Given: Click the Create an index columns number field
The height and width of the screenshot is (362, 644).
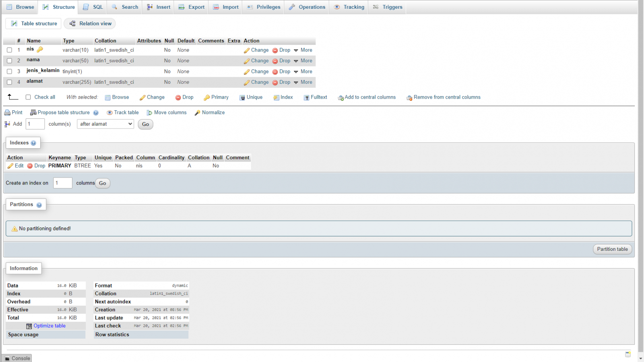Looking at the screenshot, I should pyautogui.click(x=62, y=183).
